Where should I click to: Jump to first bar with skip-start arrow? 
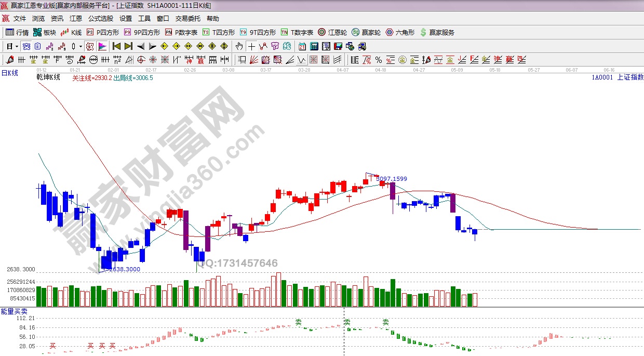tap(116, 46)
